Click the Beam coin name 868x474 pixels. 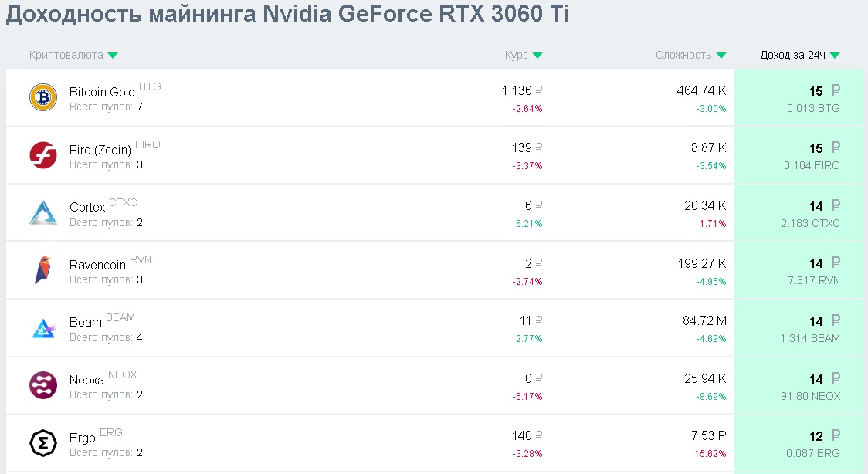click(86, 323)
